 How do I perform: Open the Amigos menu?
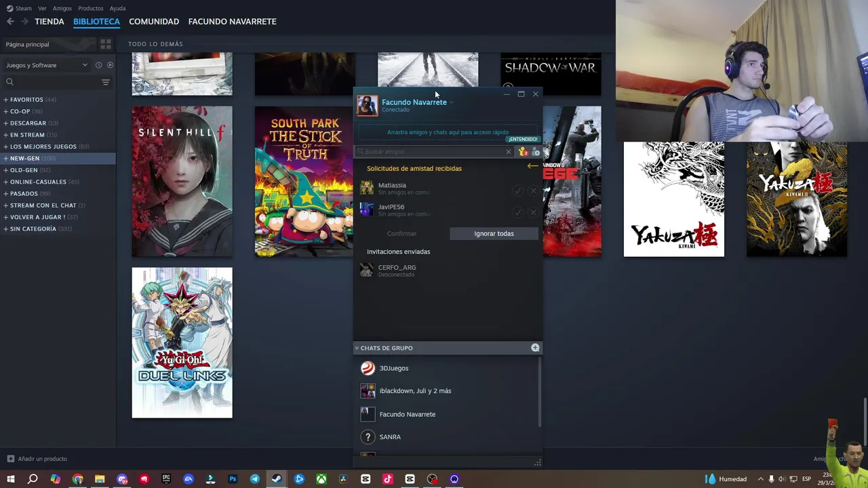(x=62, y=8)
